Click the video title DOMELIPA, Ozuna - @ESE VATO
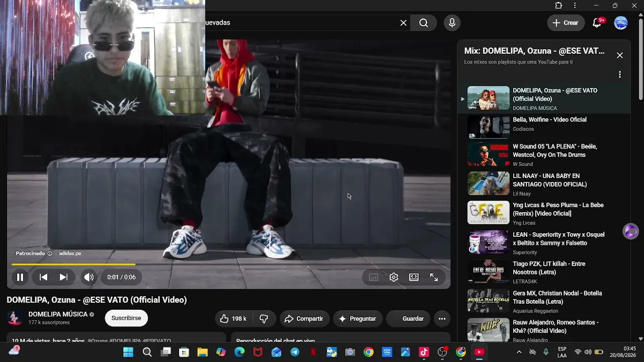 [x=97, y=300]
